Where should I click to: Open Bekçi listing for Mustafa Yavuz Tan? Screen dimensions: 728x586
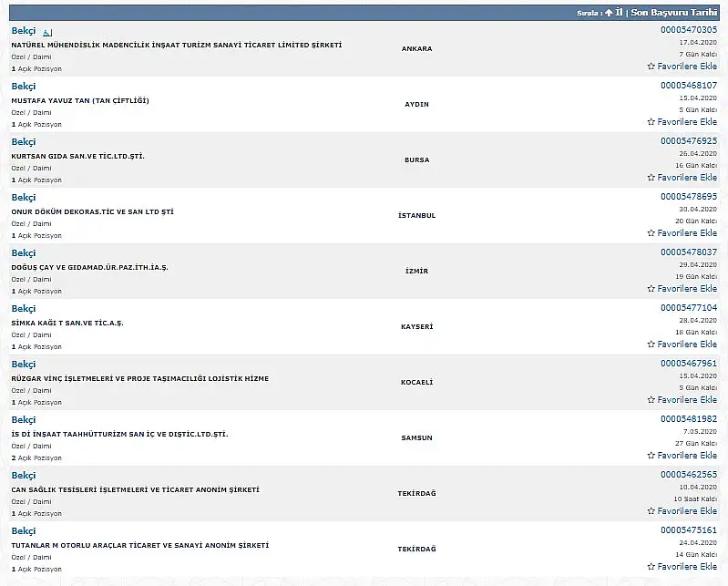pyautogui.click(x=23, y=87)
